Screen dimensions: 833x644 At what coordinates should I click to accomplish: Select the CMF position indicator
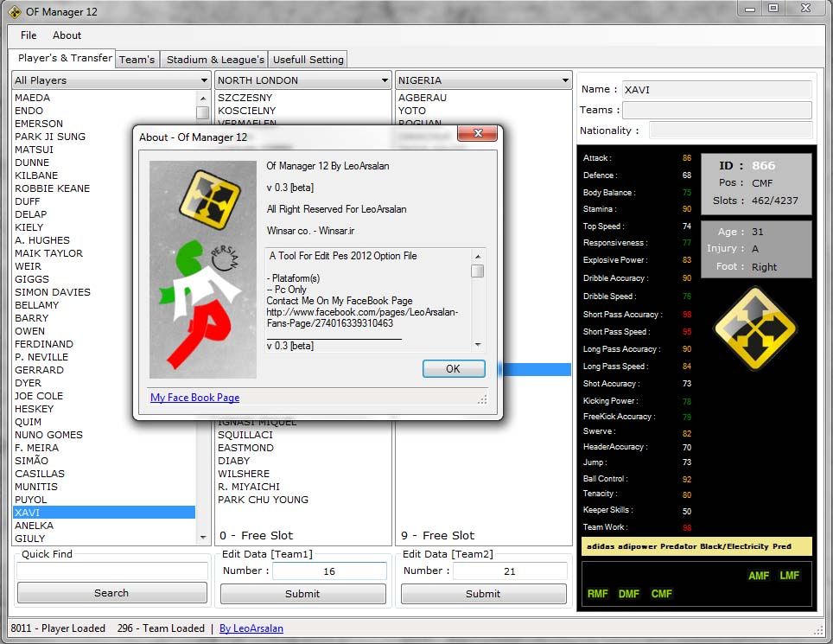point(661,594)
